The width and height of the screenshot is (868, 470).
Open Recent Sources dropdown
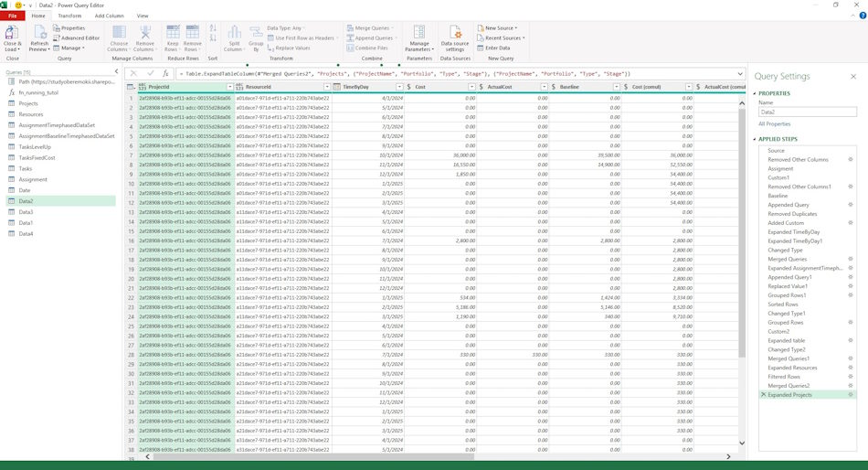[x=501, y=38]
